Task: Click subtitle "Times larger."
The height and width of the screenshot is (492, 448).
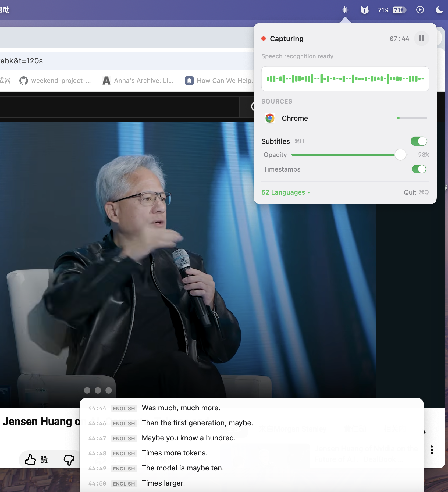Action: coord(163,483)
